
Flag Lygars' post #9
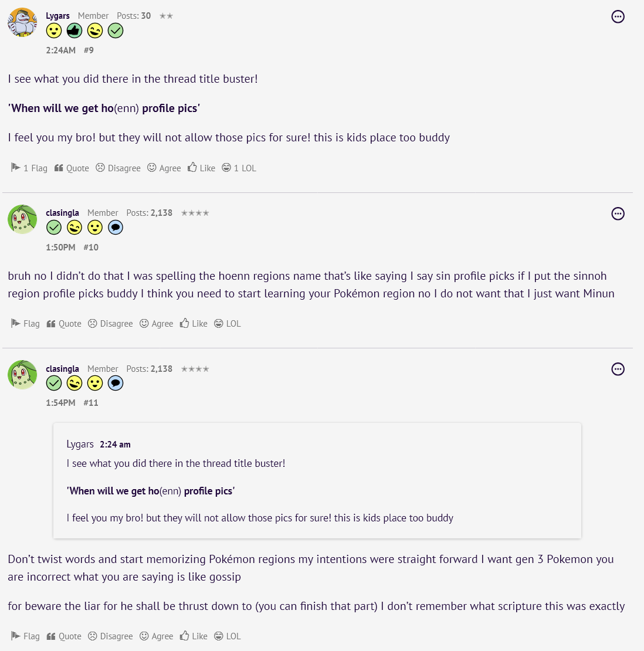(29, 168)
